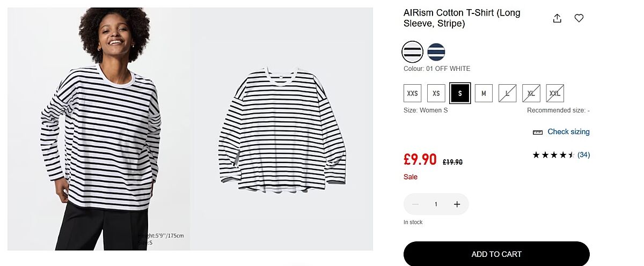Click the star rating icons
This screenshot has width=644, height=266.
553,155
